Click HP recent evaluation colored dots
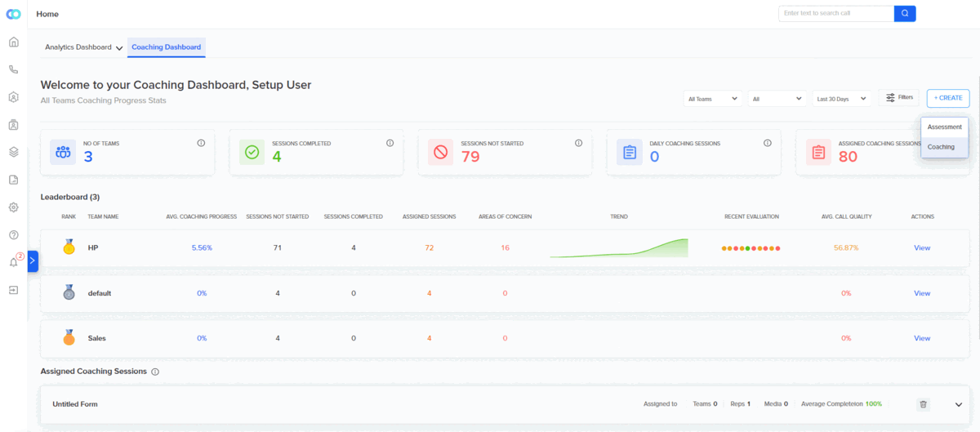 pos(751,248)
